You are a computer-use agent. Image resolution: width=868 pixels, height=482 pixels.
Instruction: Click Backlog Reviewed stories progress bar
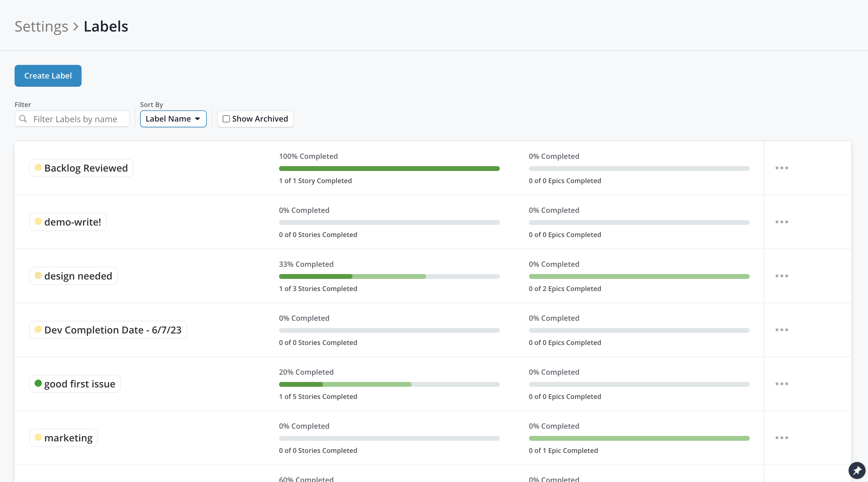click(x=389, y=169)
